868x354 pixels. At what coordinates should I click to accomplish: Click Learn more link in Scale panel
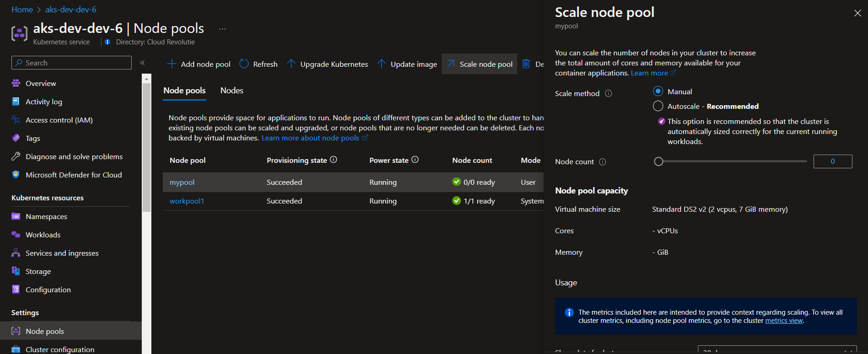(653, 73)
